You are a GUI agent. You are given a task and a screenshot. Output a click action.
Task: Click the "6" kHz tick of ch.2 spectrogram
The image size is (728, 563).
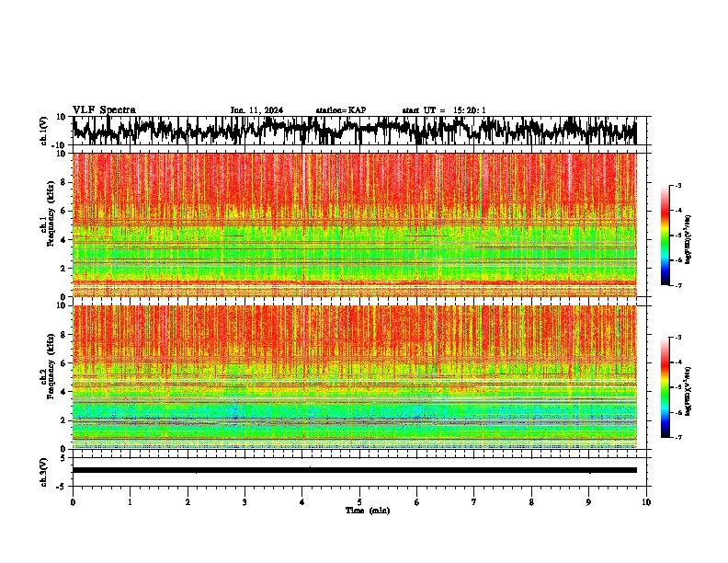tap(64, 363)
